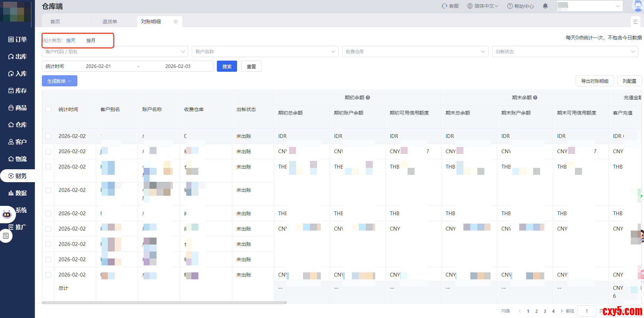This screenshot has height=318, width=644.
Task: Check the first 2026-02-02 row checkbox
Action: [x=48, y=136]
